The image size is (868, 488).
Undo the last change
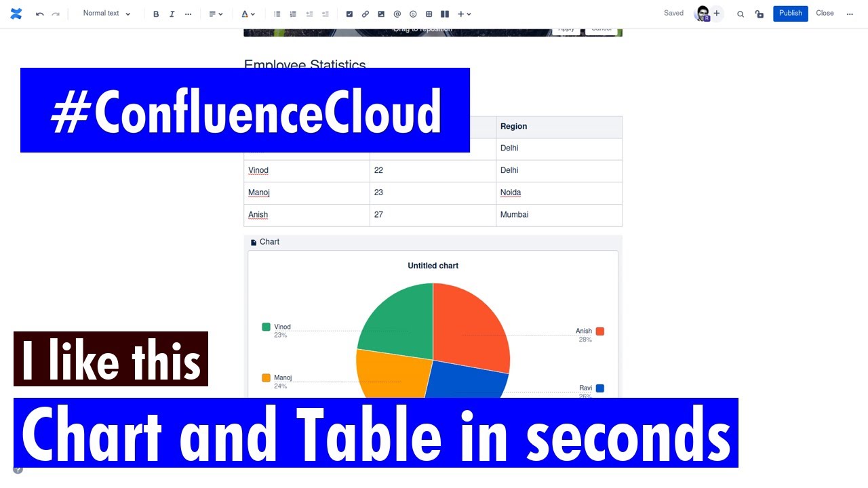40,14
